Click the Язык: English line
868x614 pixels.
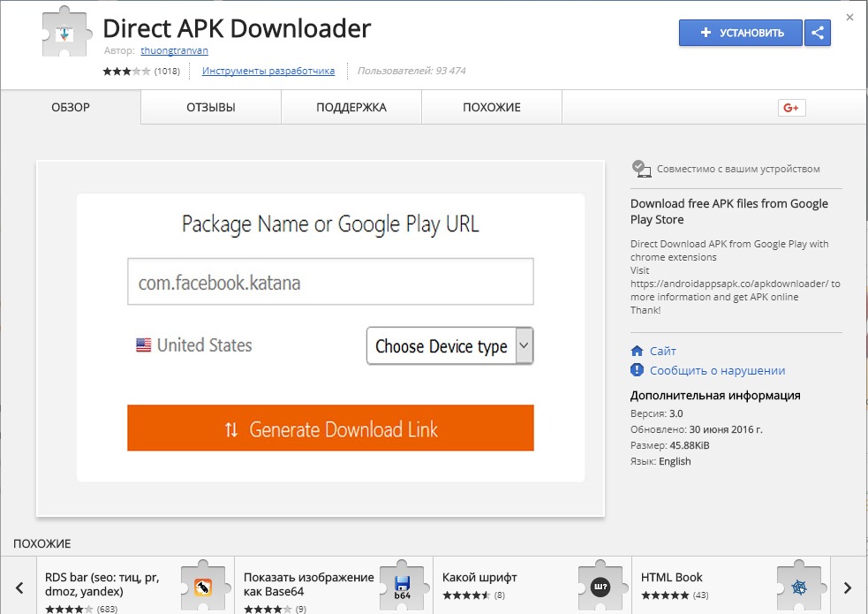660,462
